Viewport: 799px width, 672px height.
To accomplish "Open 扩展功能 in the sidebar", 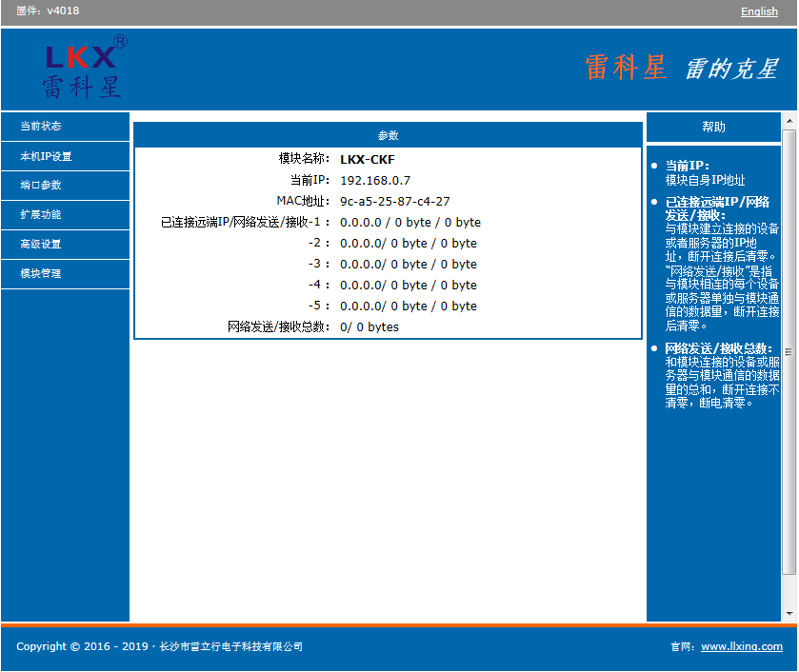I will pos(65,215).
